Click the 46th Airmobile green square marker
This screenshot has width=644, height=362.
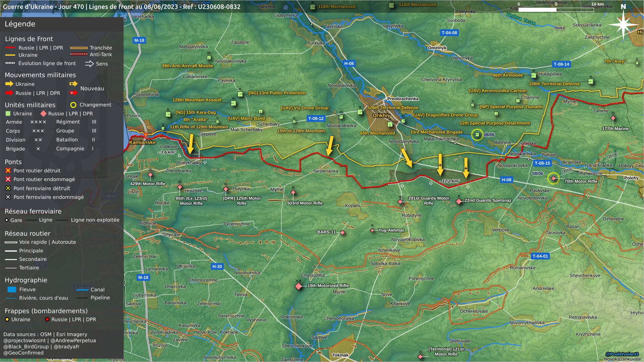pos(534,75)
